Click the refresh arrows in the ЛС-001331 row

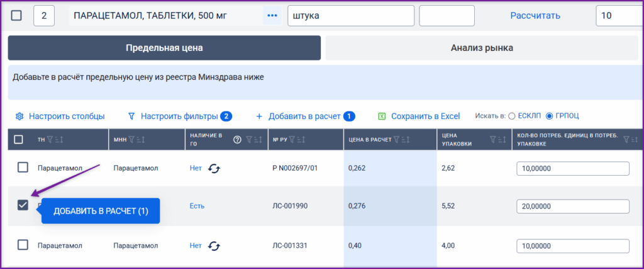pos(214,246)
